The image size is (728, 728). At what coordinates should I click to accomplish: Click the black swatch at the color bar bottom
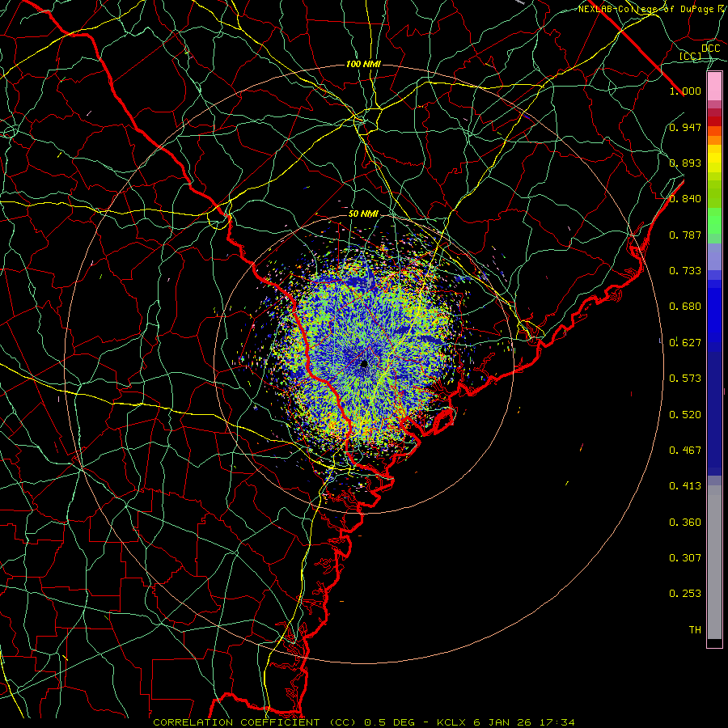tap(714, 642)
